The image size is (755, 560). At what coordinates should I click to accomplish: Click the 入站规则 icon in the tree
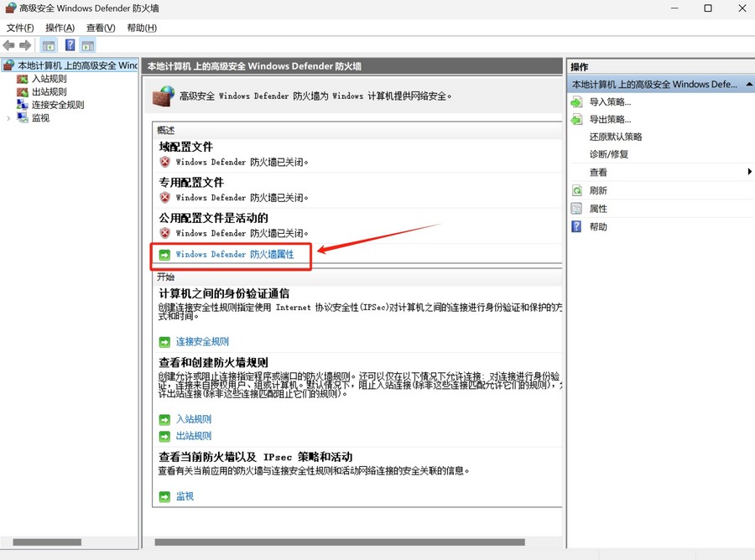[23, 79]
